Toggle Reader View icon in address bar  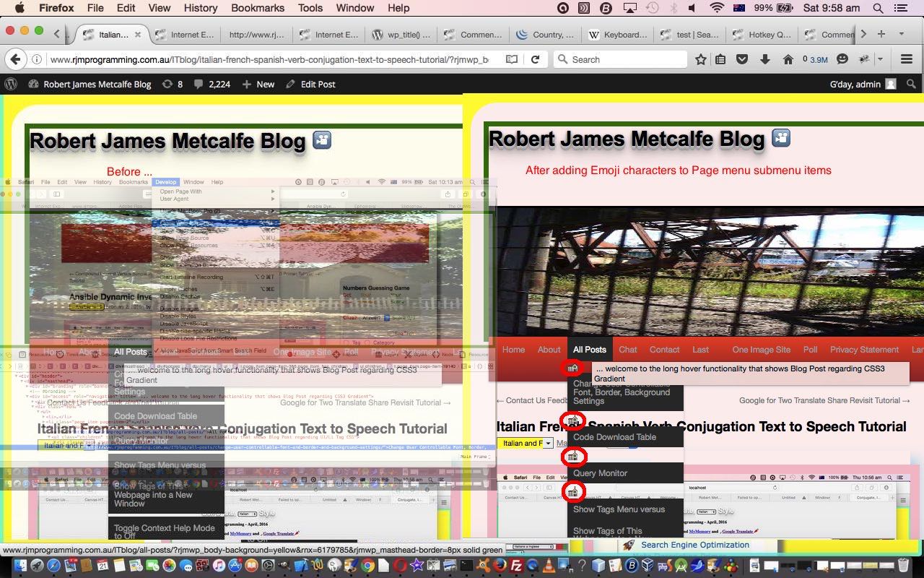(511, 59)
